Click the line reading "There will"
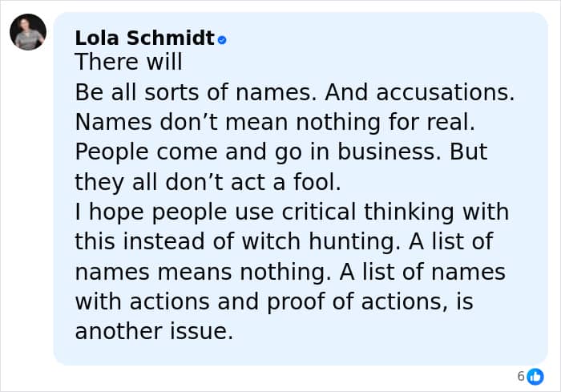Screen dimensions: 561x392 click(128, 63)
